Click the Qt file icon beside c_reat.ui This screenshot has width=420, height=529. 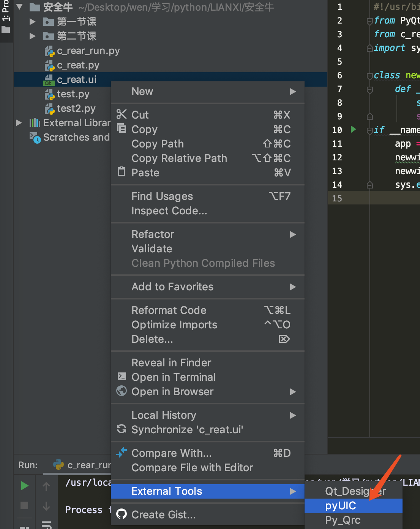click(x=48, y=79)
